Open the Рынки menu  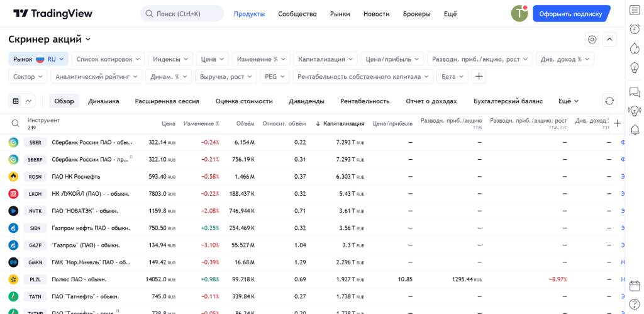[x=340, y=14]
